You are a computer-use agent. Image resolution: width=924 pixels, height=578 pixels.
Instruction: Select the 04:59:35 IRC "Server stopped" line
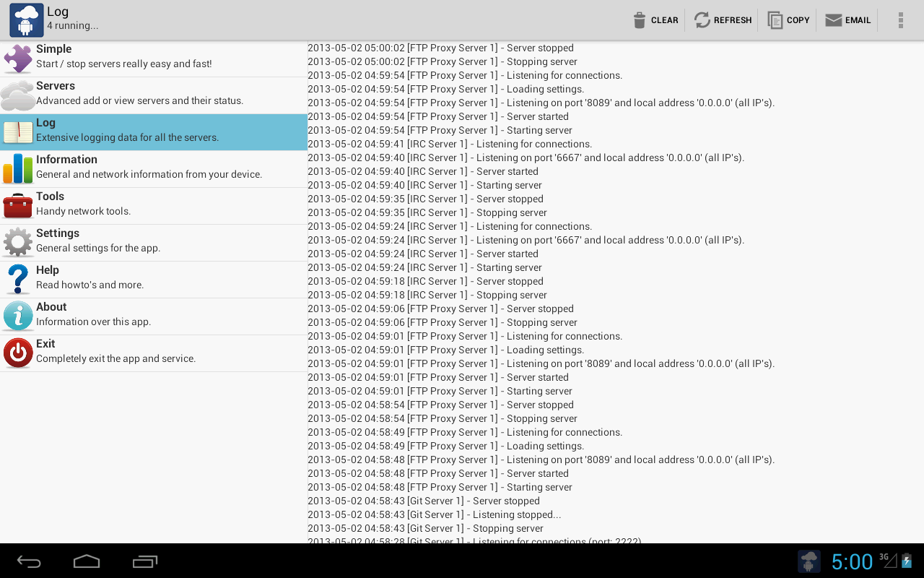426,199
